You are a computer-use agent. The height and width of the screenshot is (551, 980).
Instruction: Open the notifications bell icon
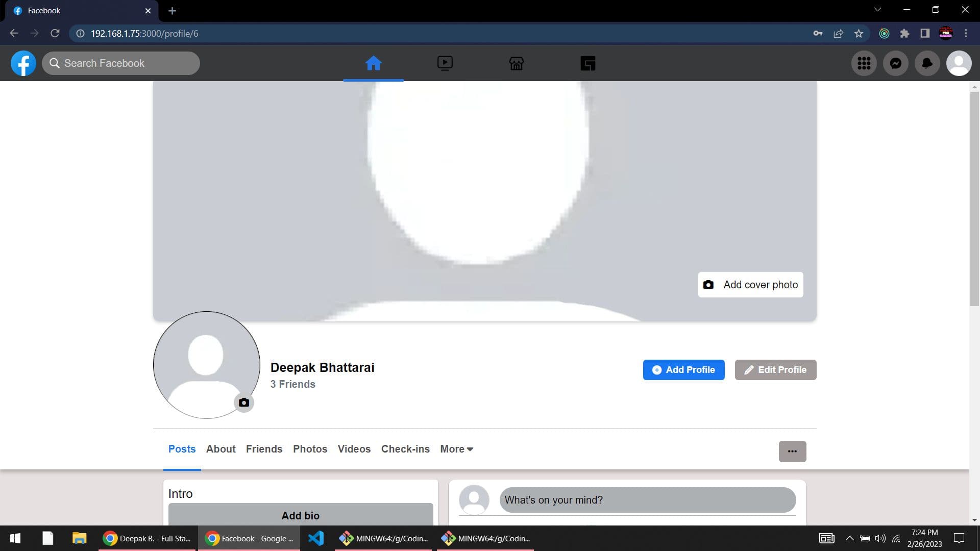pos(927,63)
